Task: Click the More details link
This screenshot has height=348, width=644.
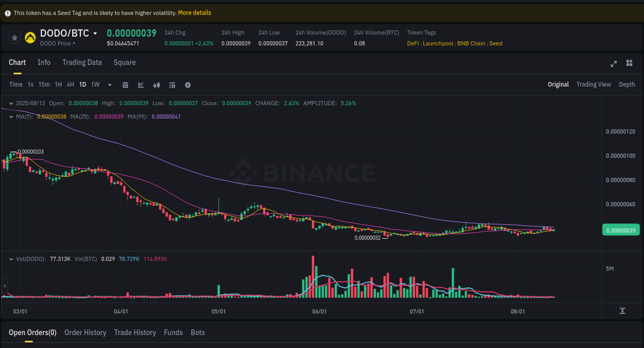Action: (x=194, y=12)
